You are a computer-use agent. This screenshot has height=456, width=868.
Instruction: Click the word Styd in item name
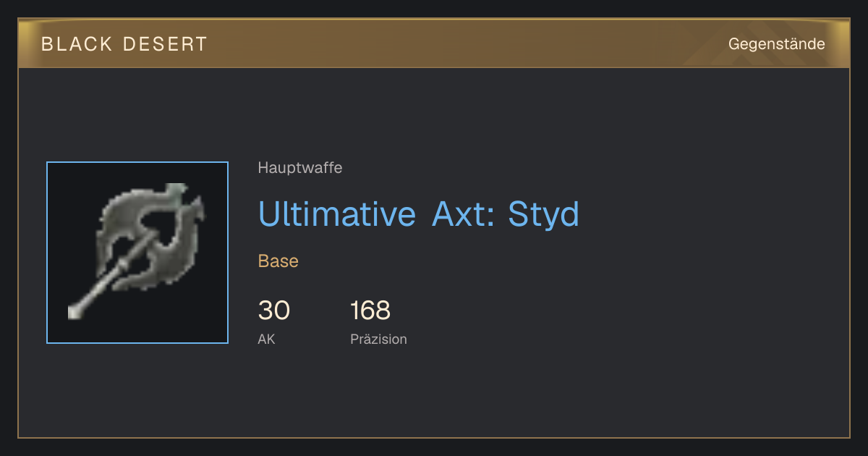[544, 214]
